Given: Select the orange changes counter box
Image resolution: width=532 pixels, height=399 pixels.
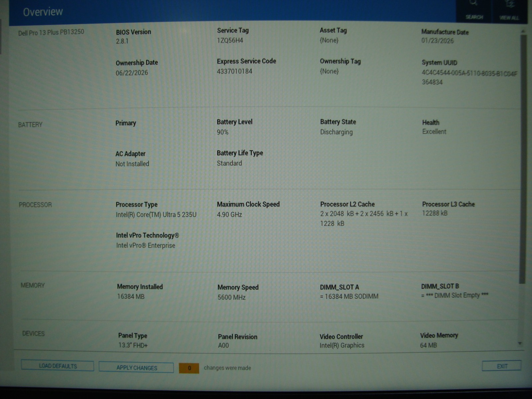Looking at the screenshot, I should [x=189, y=368].
